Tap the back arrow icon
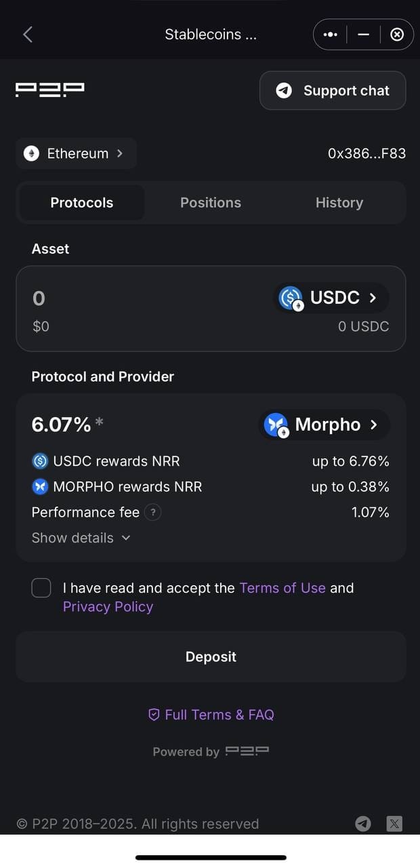Viewport: 420px width, 868px height. click(x=28, y=35)
